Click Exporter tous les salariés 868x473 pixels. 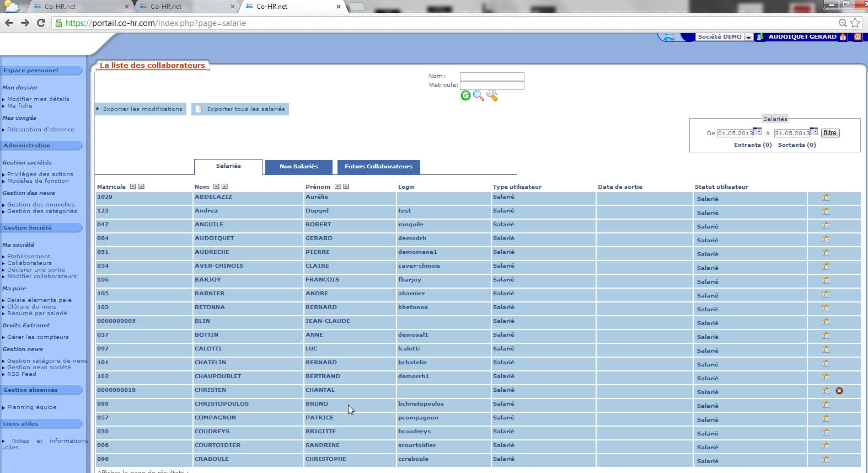pos(240,109)
